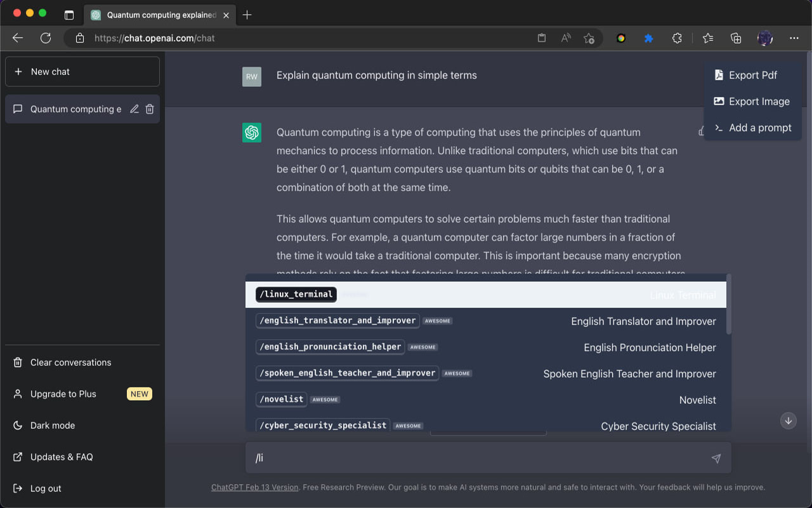The height and width of the screenshot is (508, 812).
Task: Reload the page with refresh icon
Action: (x=46, y=38)
